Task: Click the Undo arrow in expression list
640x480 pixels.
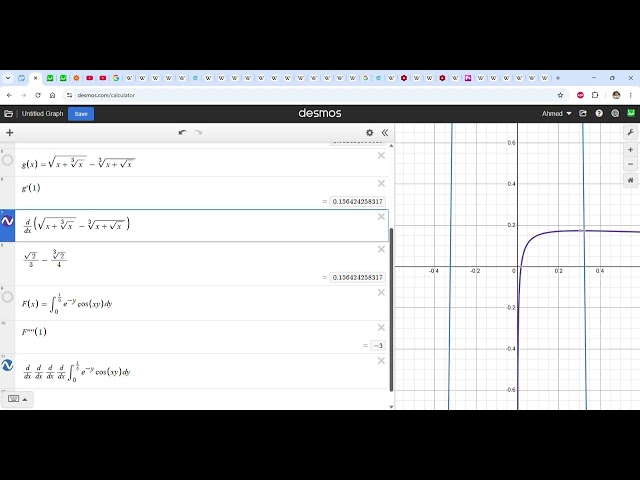Action: pyautogui.click(x=182, y=132)
